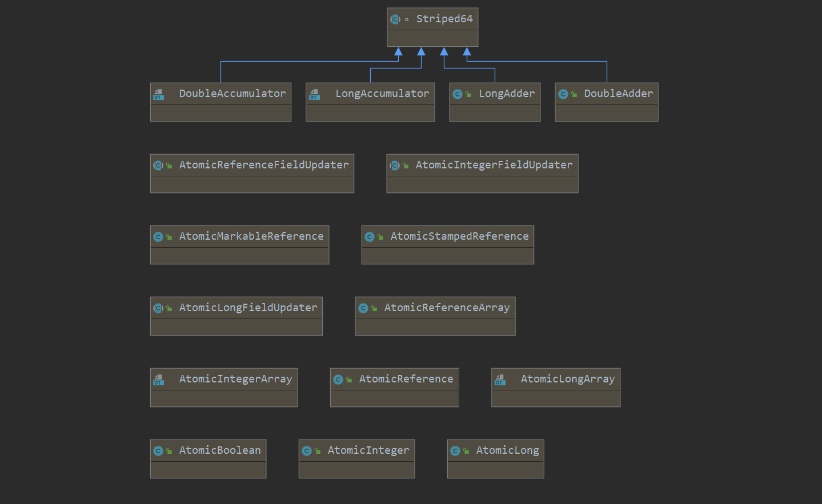Select the AtomicStampedReference class name
822x504 pixels.
point(460,236)
